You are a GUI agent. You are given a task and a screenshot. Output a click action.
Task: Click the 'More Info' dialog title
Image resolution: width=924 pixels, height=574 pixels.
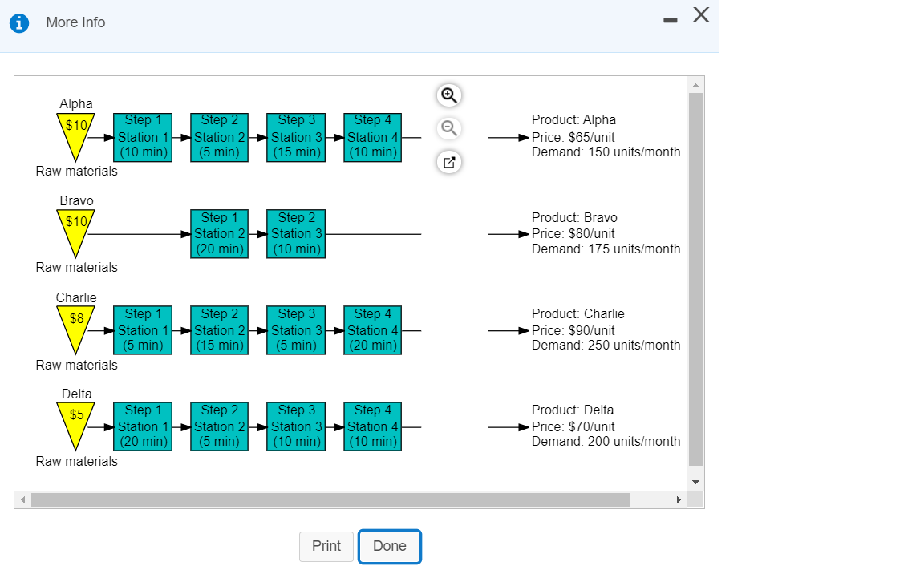(x=75, y=22)
